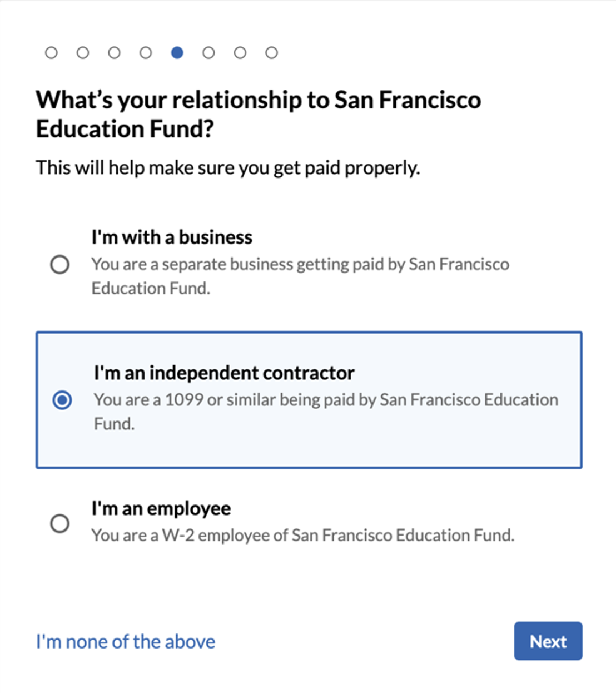616x693 pixels.
Task: Select the "I'm with a business" radio button
Action: pos(60,264)
